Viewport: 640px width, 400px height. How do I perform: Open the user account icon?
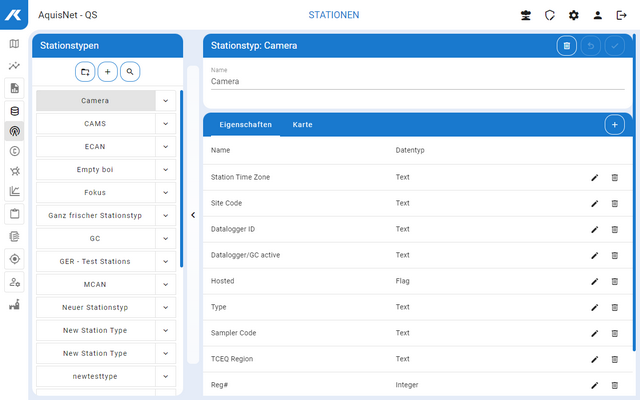click(597, 15)
